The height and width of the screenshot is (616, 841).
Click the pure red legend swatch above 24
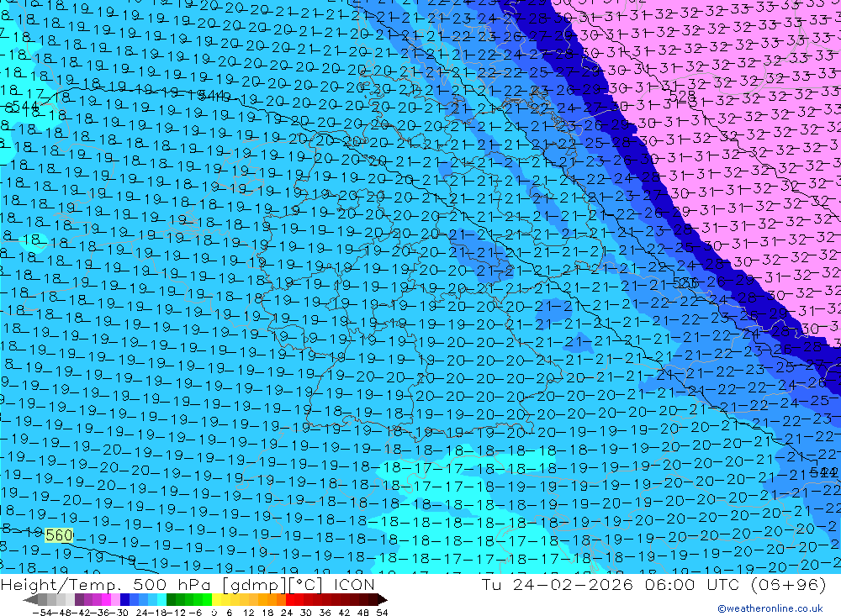(290, 599)
